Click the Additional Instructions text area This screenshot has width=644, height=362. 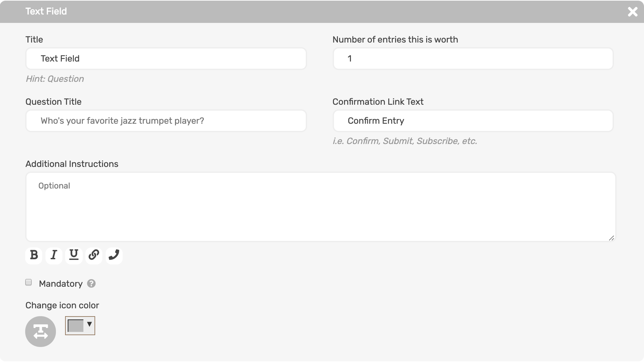click(321, 207)
